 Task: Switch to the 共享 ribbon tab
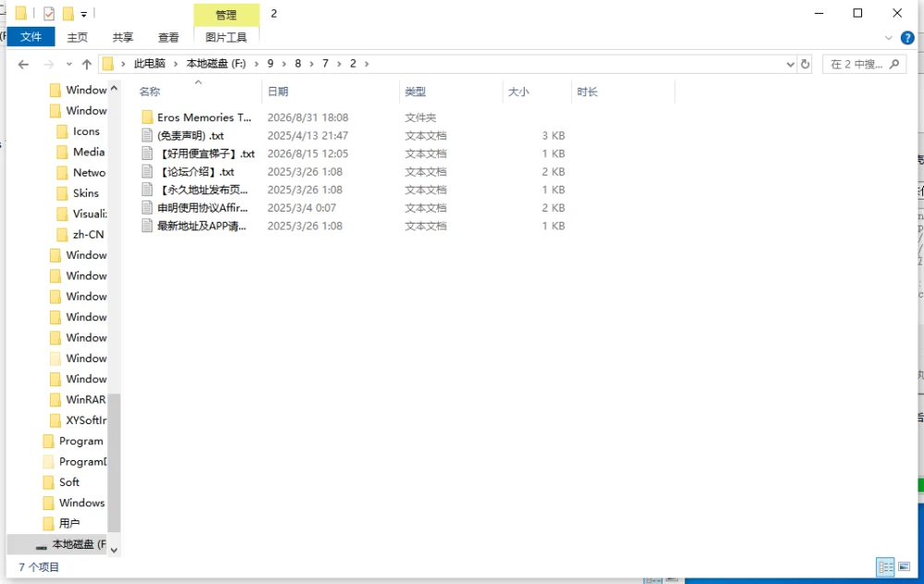pyautogui.click(x=123, y=37)
